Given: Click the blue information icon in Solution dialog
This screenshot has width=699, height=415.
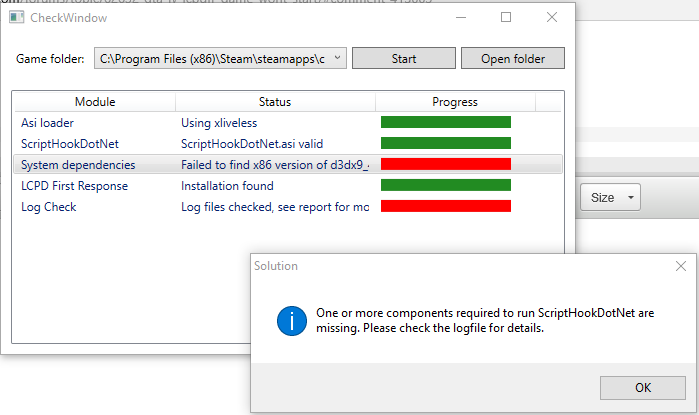Looking at the screenshot, I should pos(291,320).
